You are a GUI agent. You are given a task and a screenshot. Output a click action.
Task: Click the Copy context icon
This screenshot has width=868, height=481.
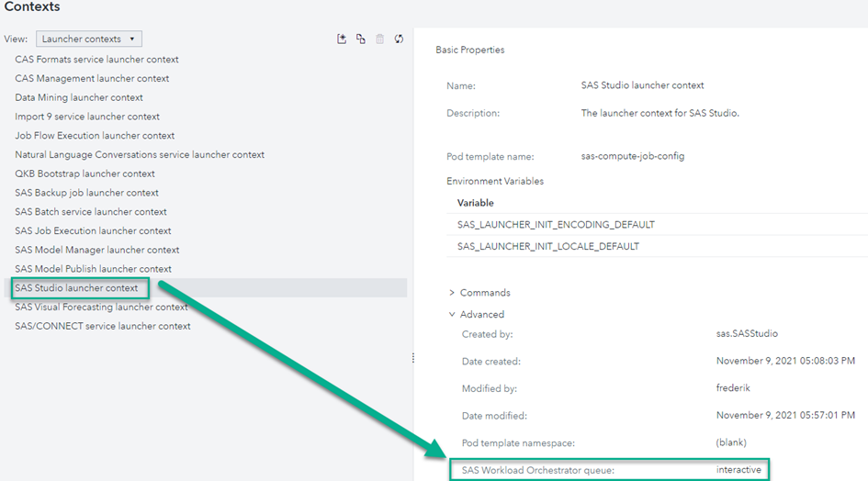coord(361,39)
